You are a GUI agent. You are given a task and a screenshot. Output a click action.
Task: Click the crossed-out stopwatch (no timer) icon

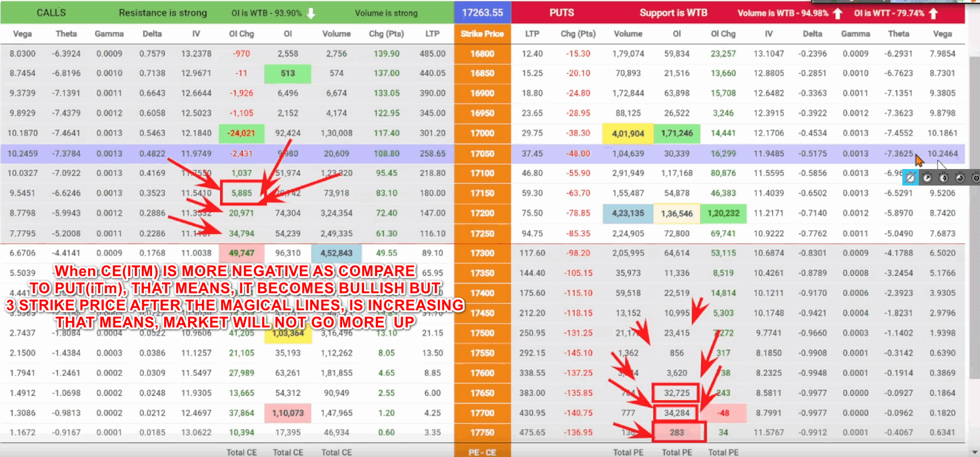click(x=910, y=178)
